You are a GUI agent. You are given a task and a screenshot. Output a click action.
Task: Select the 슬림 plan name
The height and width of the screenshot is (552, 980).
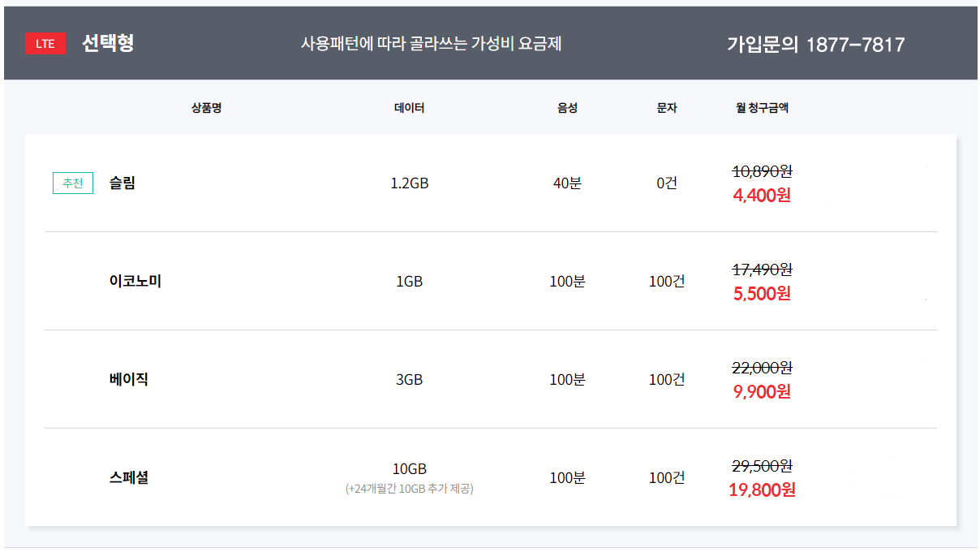pos(122,183)
